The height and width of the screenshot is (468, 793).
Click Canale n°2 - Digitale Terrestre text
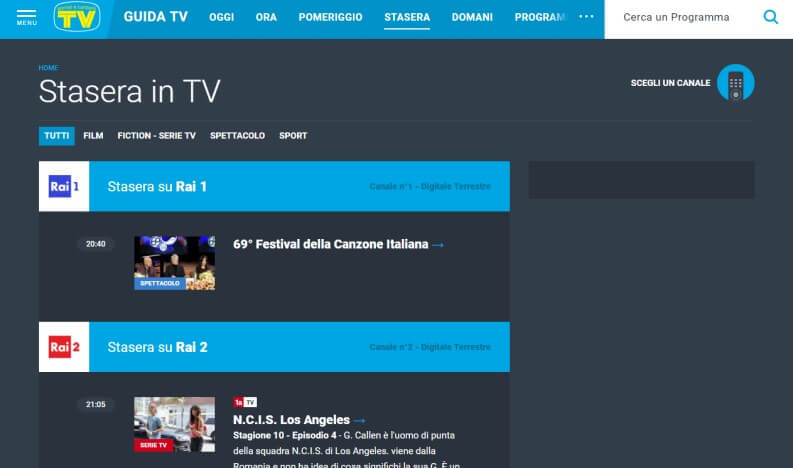[430, 347]
